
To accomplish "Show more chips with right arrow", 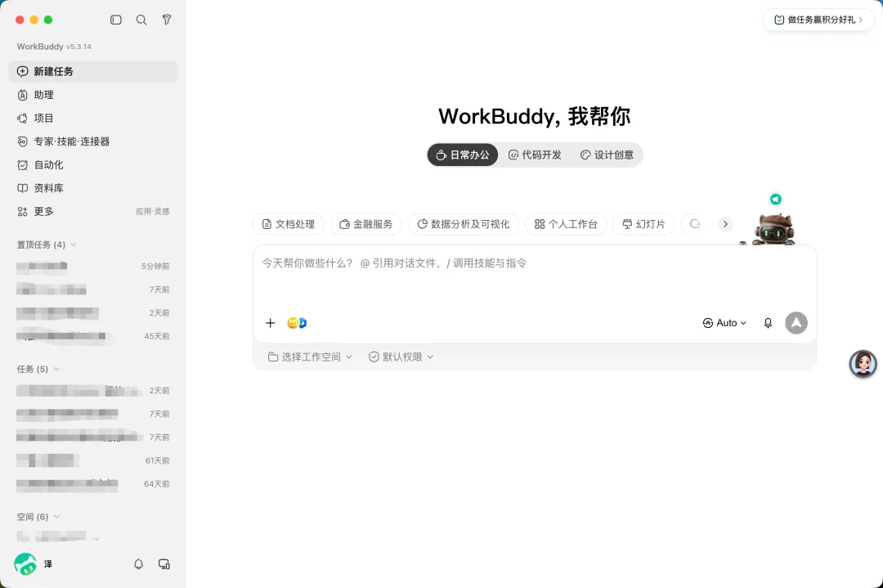I will [725, 224].
